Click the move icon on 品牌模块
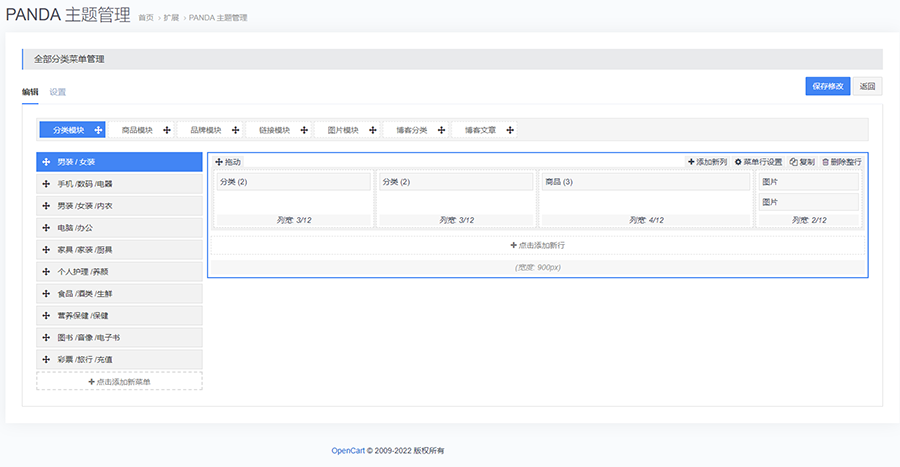 235,130
